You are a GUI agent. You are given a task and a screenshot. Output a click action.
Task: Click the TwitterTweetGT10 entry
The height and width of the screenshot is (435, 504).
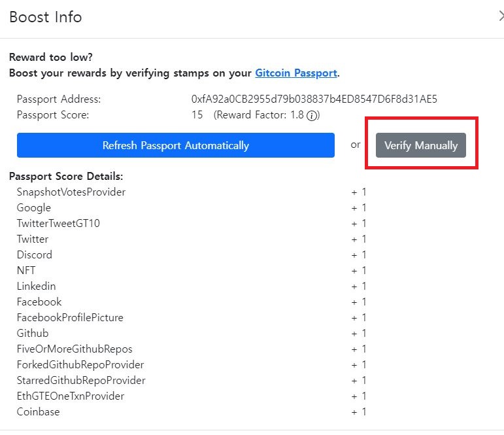58,223
